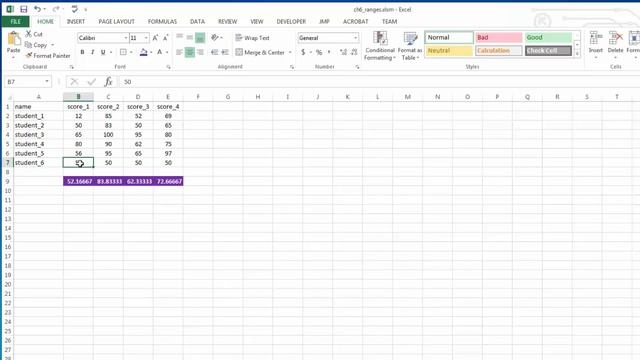This screenshot has width=640, height=360.
Task: Click Increase Indent icon
Action: pos(225,52)
